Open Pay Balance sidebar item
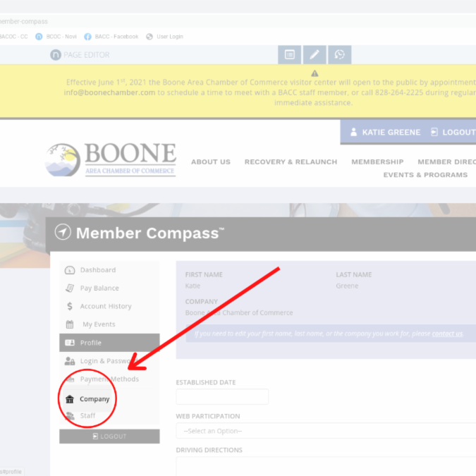476x476 pixels. point(109,288)
